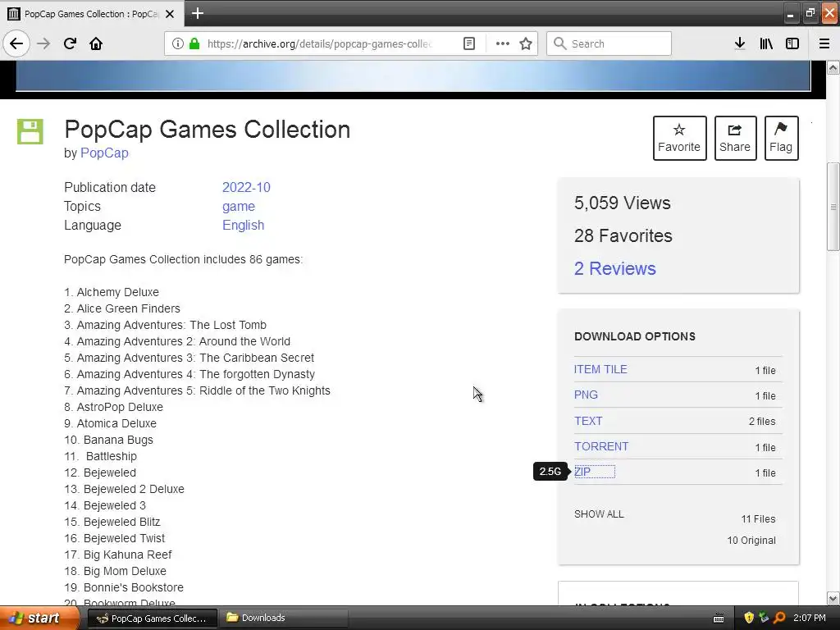Click the 10 Original text
Screen dimensions: 840x630
tap(751, 540)
